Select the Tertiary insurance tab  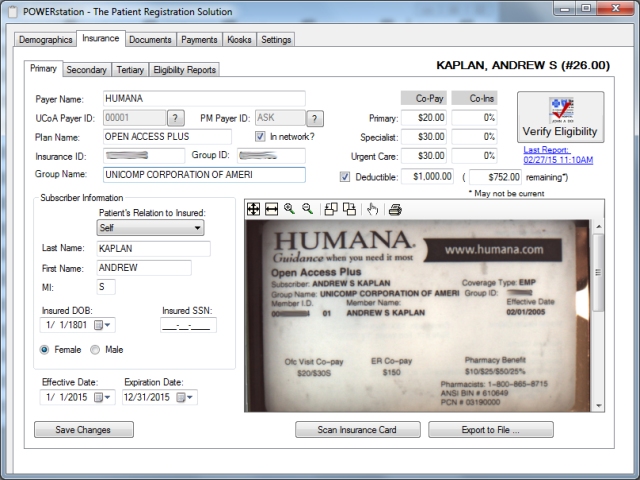[x=130, y=70]
